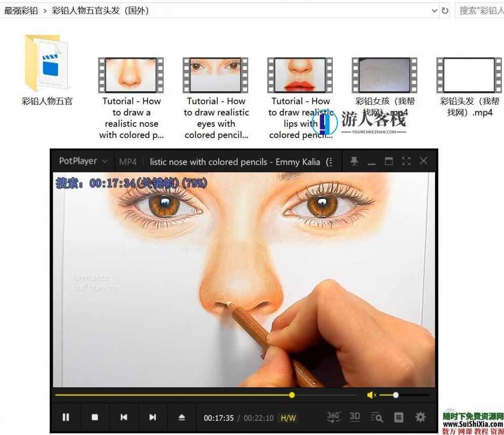Show the playlist panel

click(x=399, y=417)
